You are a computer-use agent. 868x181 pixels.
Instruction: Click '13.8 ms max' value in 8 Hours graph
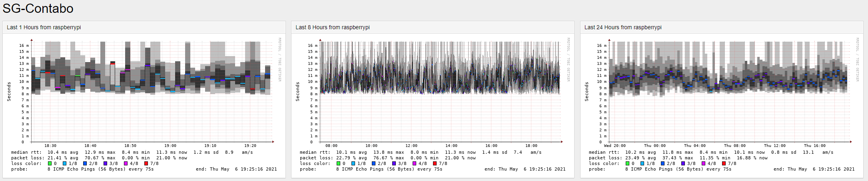(x=389, y=152)
